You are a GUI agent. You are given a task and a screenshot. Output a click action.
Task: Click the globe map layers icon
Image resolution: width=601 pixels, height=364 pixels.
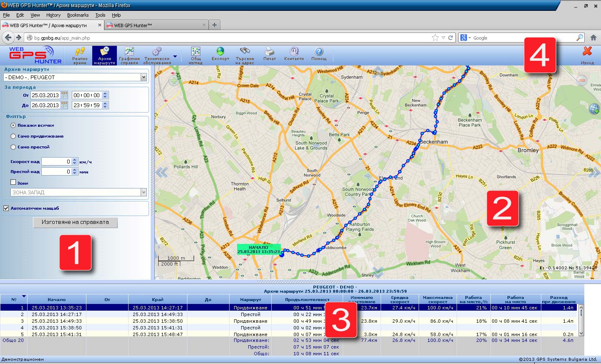[x=594, y=109]
